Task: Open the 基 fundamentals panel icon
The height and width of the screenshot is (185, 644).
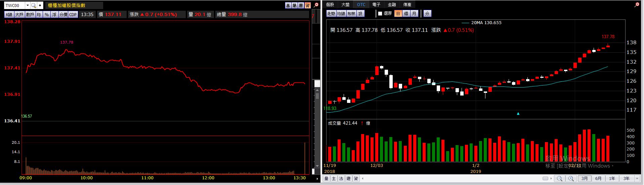Action: 288,5
